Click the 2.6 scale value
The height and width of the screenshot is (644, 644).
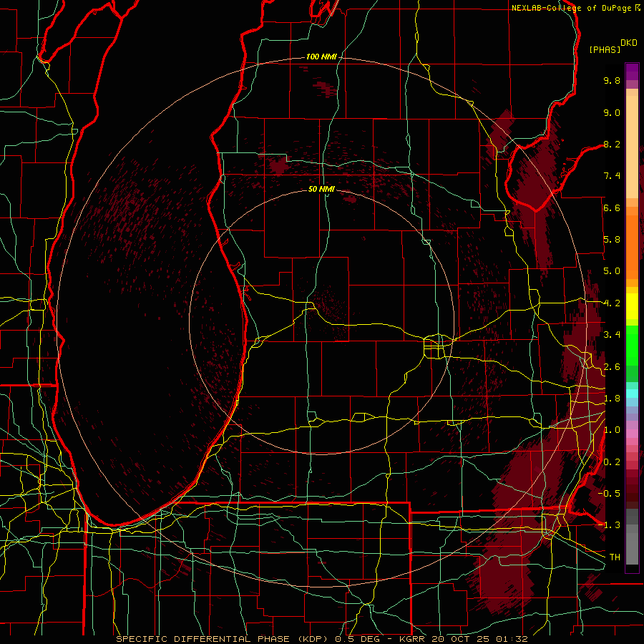(612, 367)
